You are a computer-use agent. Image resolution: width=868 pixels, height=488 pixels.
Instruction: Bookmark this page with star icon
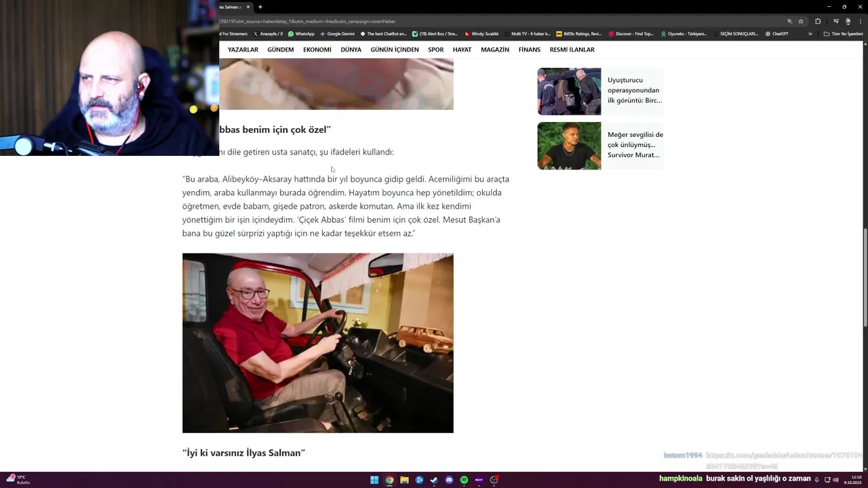(801, 21)
